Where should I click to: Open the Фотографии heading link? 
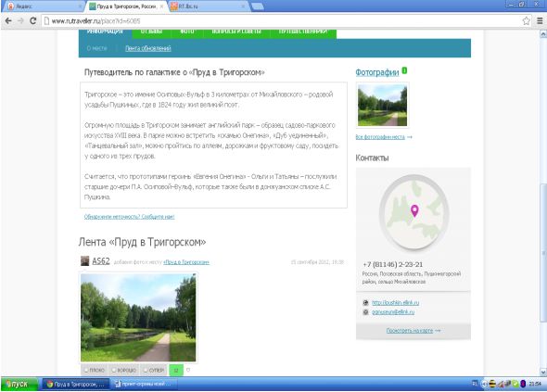[377, 72]
